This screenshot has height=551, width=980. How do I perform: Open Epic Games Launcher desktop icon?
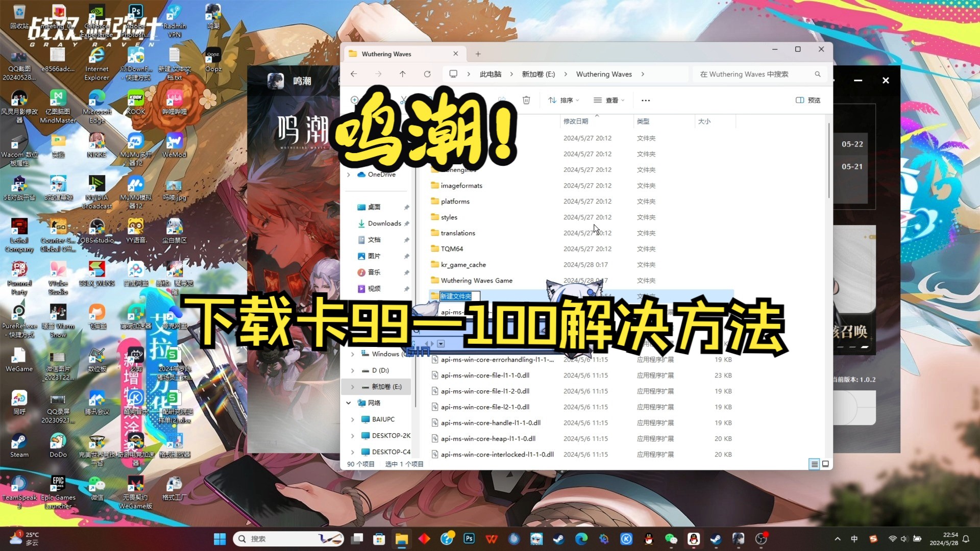tap(58, 492)
